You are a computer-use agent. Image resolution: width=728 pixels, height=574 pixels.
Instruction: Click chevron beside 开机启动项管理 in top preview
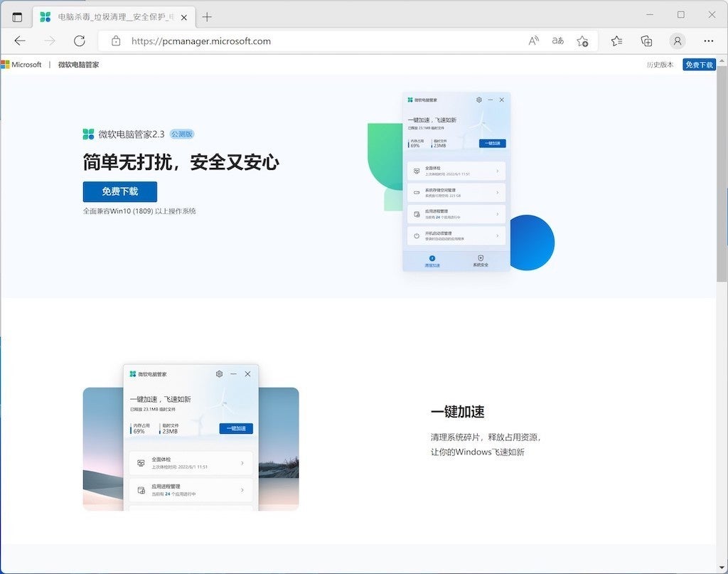(x=497, y=236)
